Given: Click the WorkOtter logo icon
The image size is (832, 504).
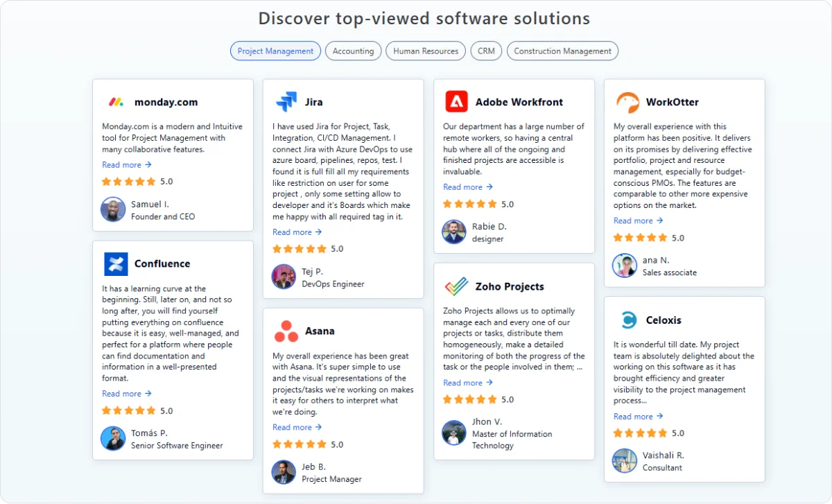Looking at the screenshot, I should (627, 103).
